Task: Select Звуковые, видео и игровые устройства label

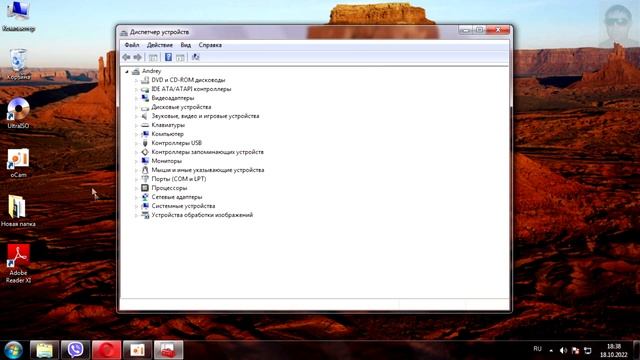Action: point(205,116)
